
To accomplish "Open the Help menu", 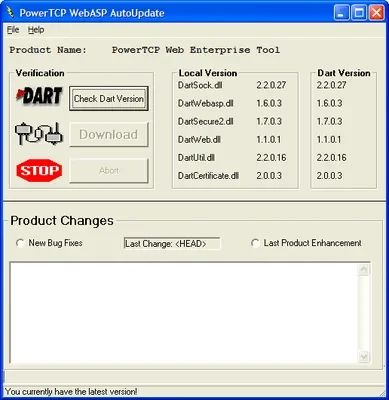I will click(x=36, y=30).
